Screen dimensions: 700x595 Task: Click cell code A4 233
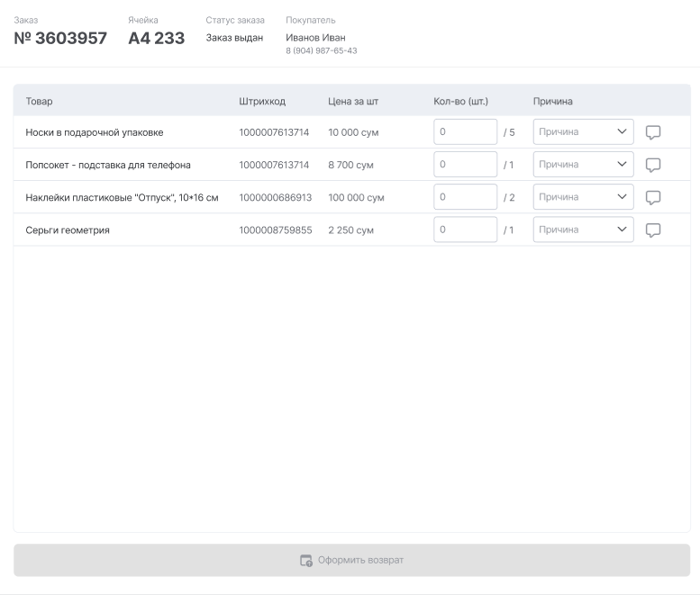pos(156,39)
